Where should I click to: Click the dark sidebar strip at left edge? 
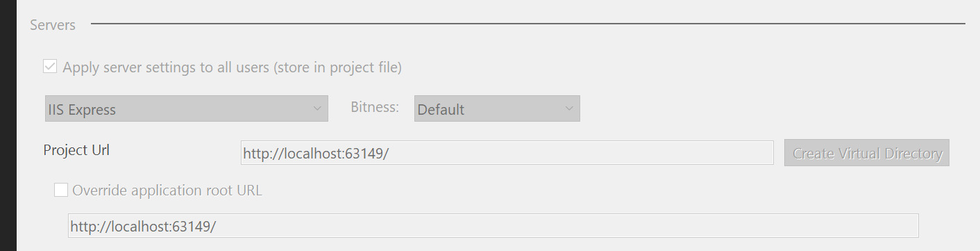tap(8, 125)
